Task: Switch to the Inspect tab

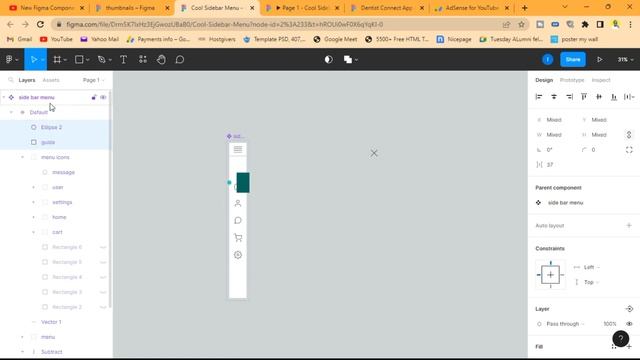Action: [601, 80]
